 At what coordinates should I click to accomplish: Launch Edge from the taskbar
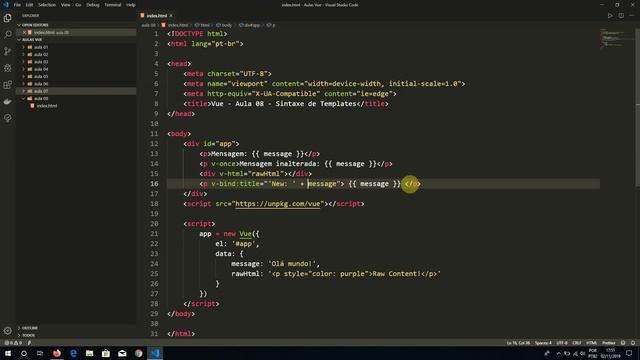[x=73, y=353]
